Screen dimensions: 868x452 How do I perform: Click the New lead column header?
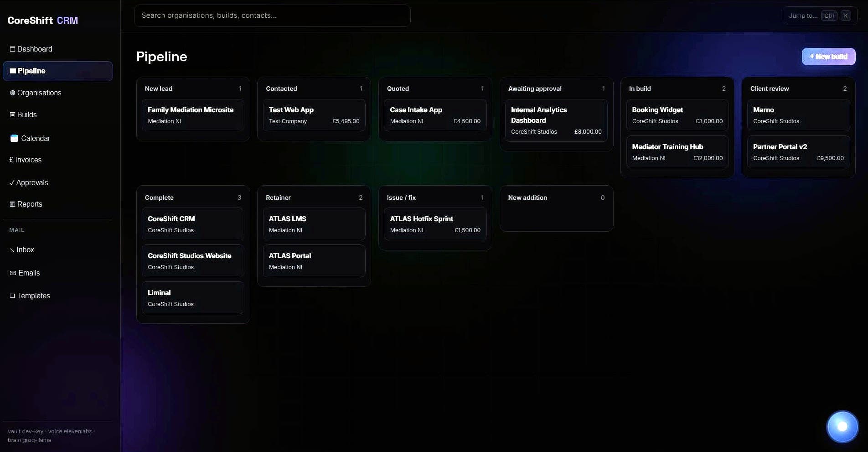click(159, 89)
